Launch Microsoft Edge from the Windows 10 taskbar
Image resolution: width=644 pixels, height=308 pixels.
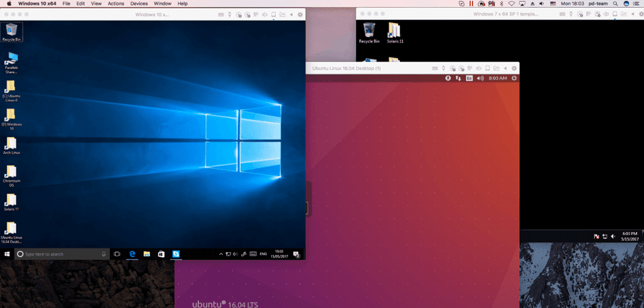click(132, 254)
